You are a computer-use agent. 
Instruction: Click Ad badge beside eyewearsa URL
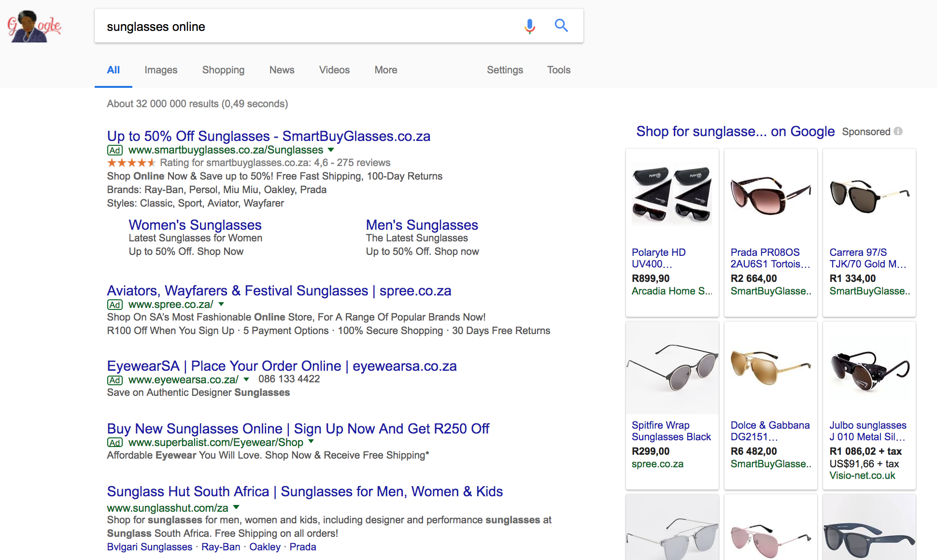coord(115,380)
